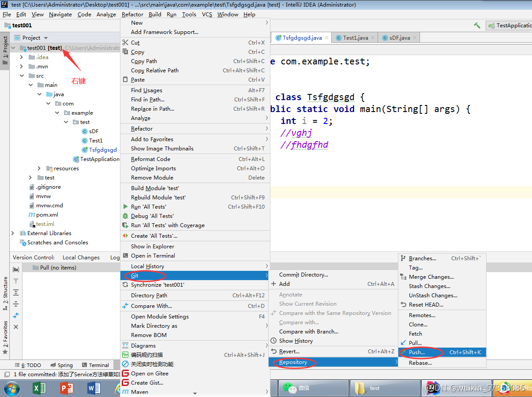Click the Cut scissors icon in context menu
The width and height of the screenshot is (532, 397).
coord(125,43)
